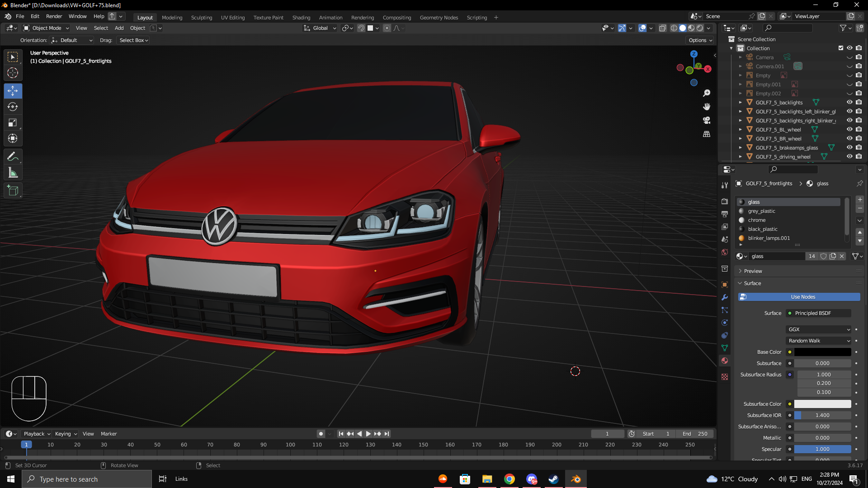The image size is (868, 488).
Task: Open the Render menu
Action: point(54,16)
